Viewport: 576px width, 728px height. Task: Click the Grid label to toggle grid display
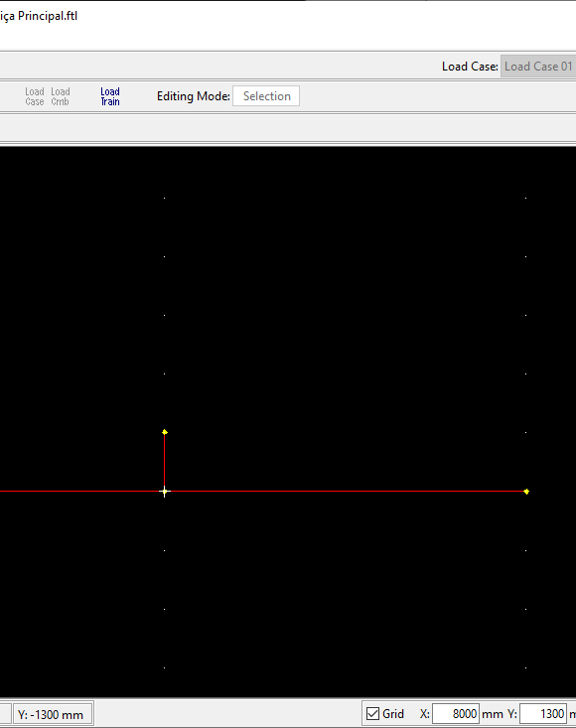393,714
